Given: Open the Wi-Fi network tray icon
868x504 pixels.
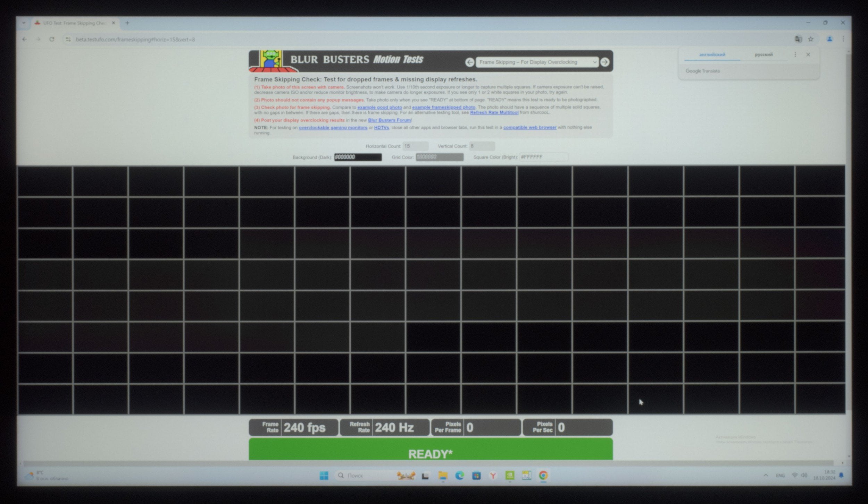Looking at the screenshot, I should [794, 476].
